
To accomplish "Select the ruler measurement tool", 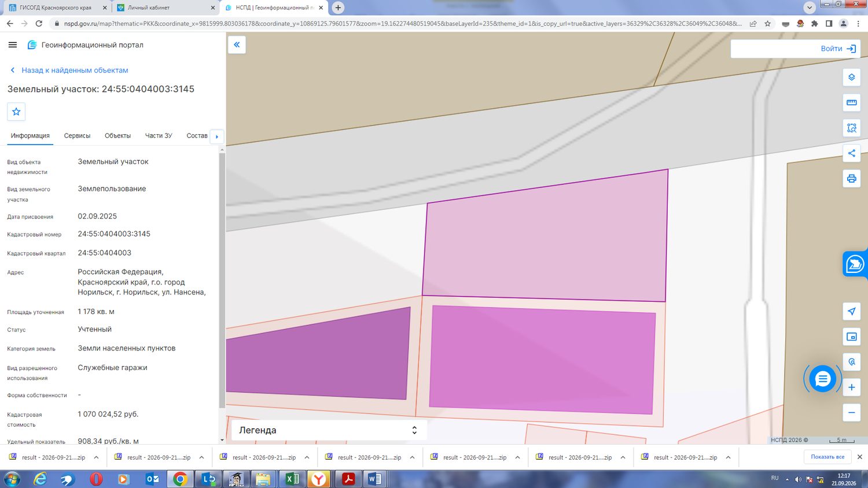I will (851, 102).
